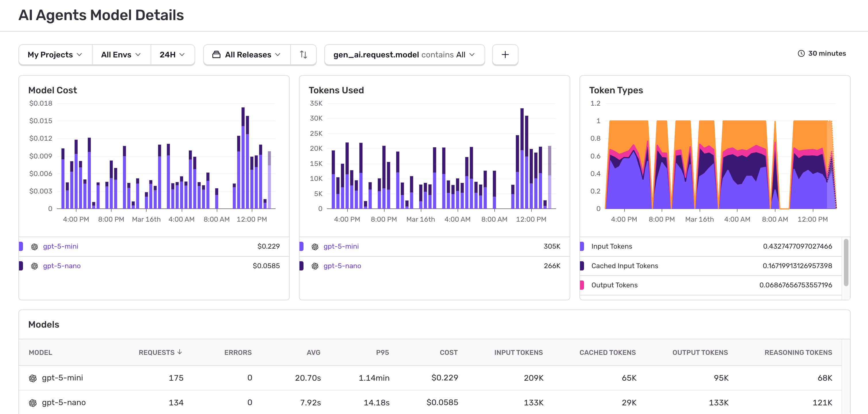Image resolution: width=868 pixels, height=414 pixels.
Task: Click the sort arrows icon beside All Releases
Action: (303, 55)
